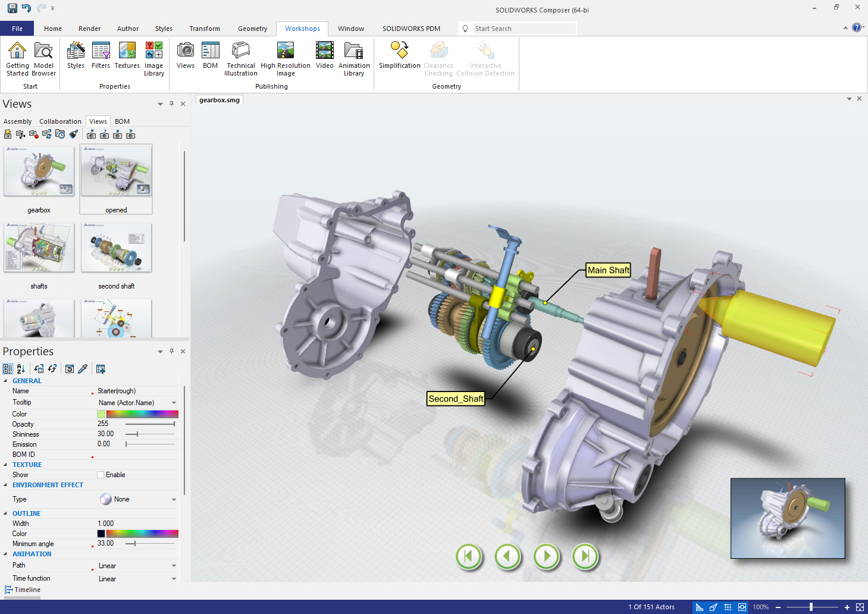Open the Textures workshop
The image size is (868, 614).
127,55
